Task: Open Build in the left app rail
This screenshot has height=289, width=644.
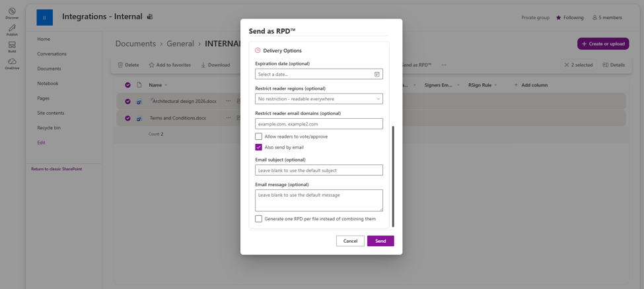Action: (12, 48)
